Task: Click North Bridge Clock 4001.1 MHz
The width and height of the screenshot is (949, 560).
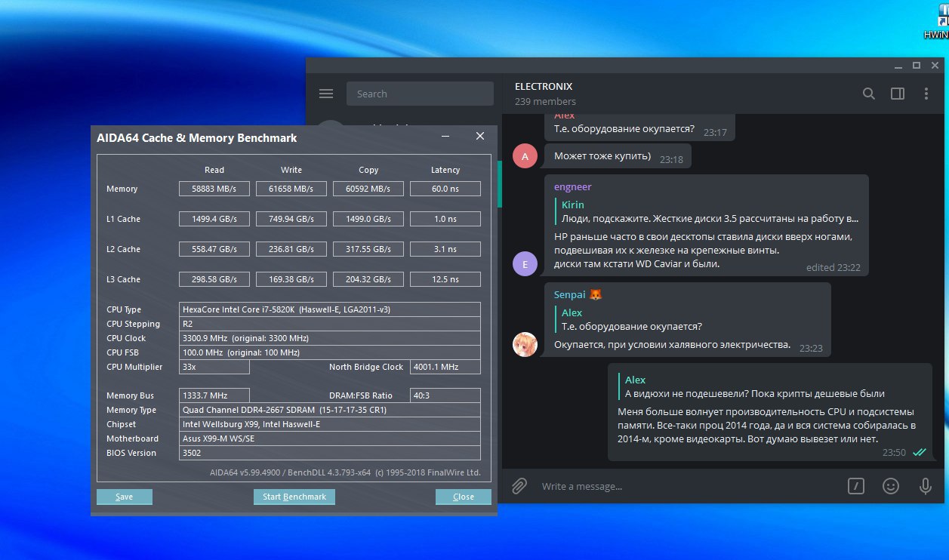Action: pyautogui.click(x=445, y=367)
